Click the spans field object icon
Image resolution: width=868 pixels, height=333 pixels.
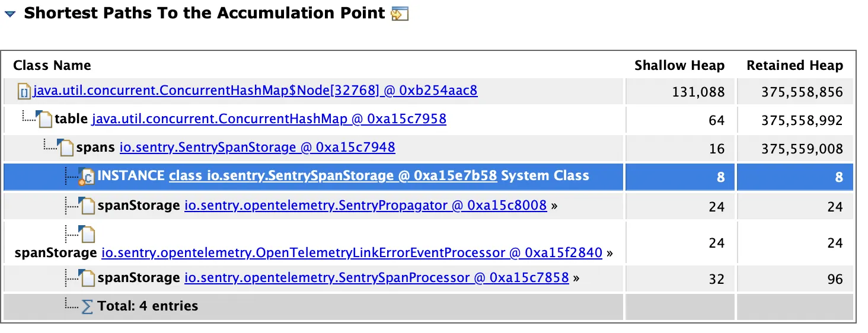(x=67, y=148)
